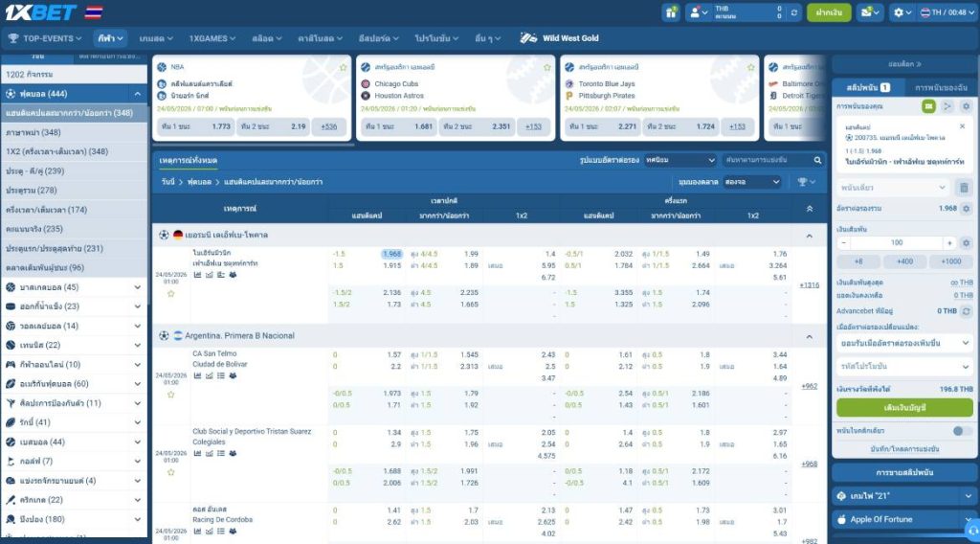The image size is (980, 544).
Task: Open the market view dropdown
Action: (x=752, y=182)
